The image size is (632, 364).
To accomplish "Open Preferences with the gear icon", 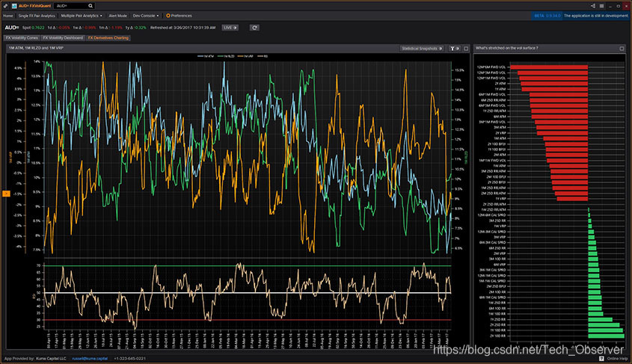I will (179, 16).
